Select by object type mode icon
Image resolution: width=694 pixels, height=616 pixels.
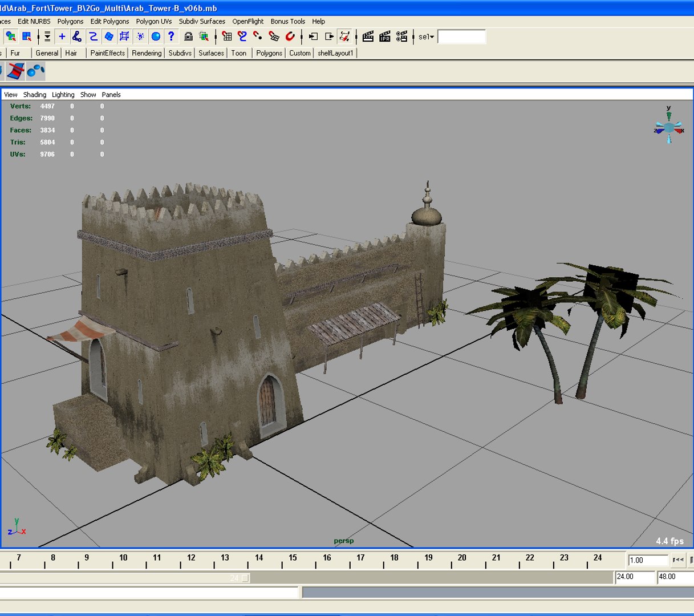tap(27, 37)
